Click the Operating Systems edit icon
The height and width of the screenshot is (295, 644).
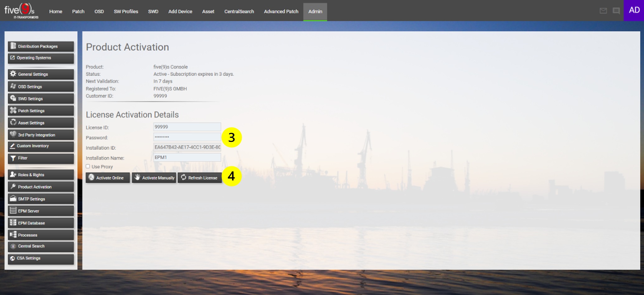12,58
